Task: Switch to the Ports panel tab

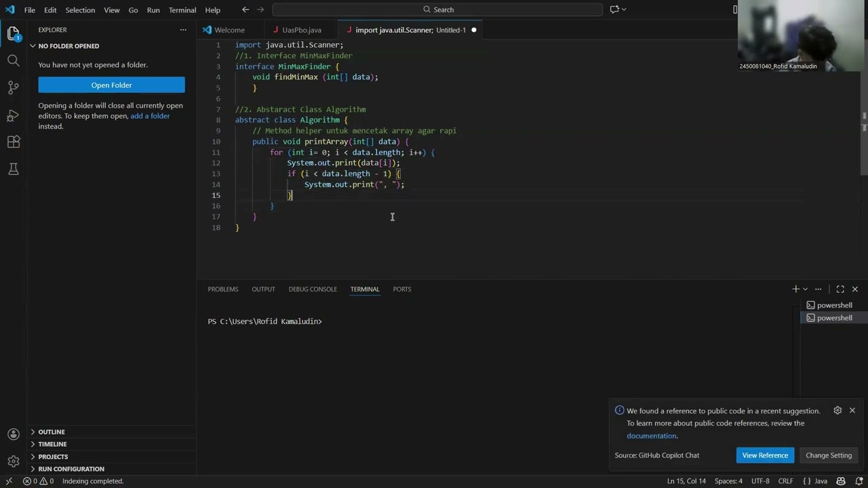Action: point(402,289)
